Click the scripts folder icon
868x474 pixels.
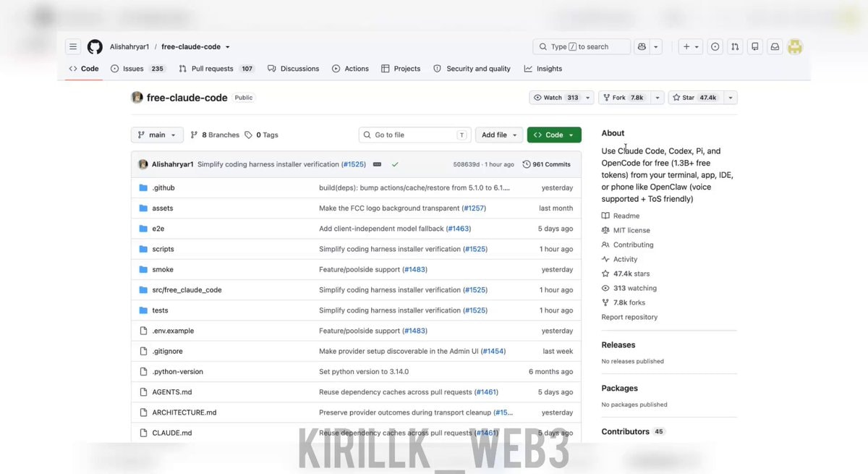click(143, 249)
